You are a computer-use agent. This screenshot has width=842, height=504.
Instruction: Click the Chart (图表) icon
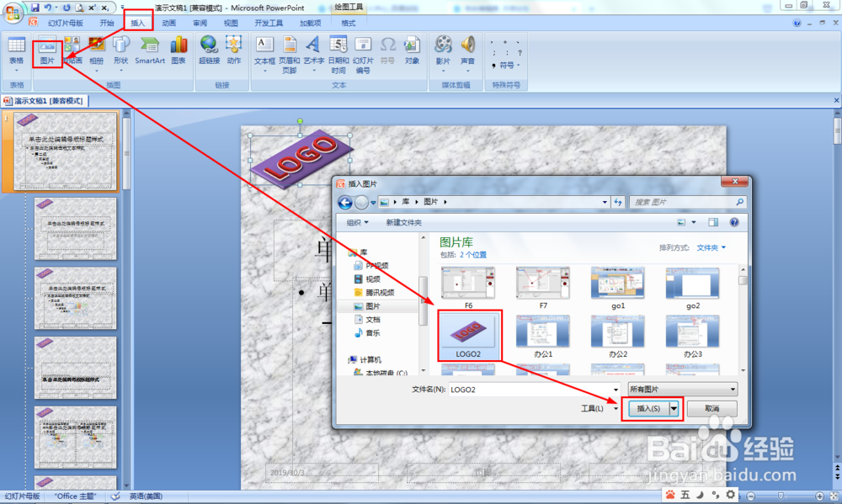(179, 51)
